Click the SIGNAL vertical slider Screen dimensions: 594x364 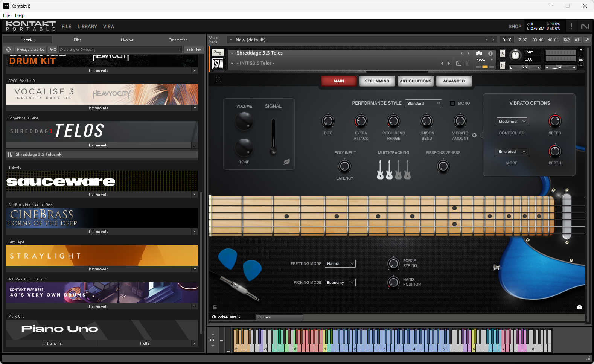pyautogui.click(x=273, y=136)
